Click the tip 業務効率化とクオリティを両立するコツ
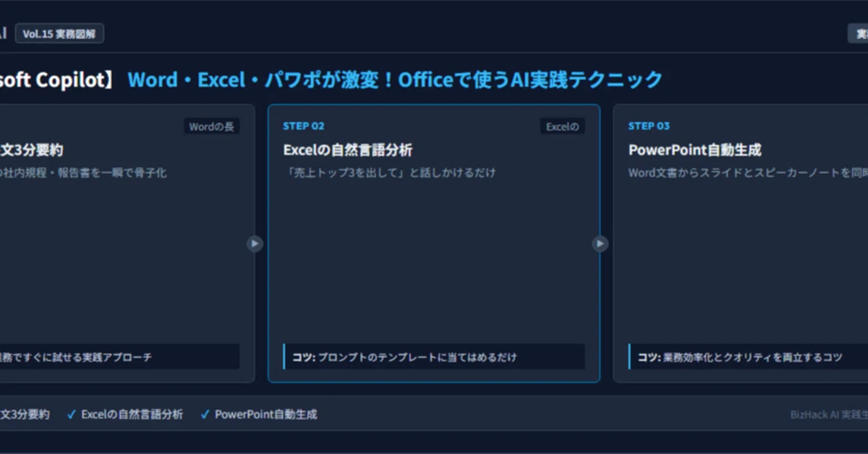The height and width of the screenshot is (454, 868). coord(752,357)
